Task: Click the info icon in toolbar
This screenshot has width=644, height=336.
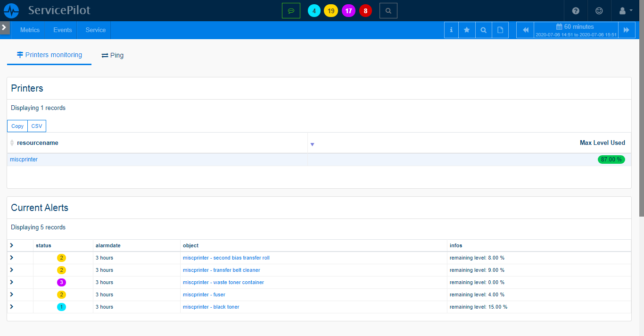Action: [x=451, y=30]
